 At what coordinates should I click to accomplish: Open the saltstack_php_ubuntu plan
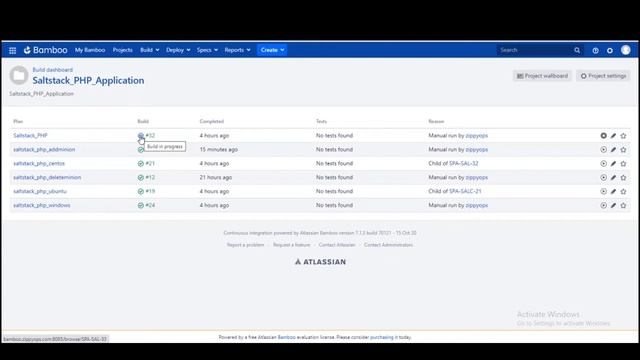pyautogui.click(x=40, y=191)
